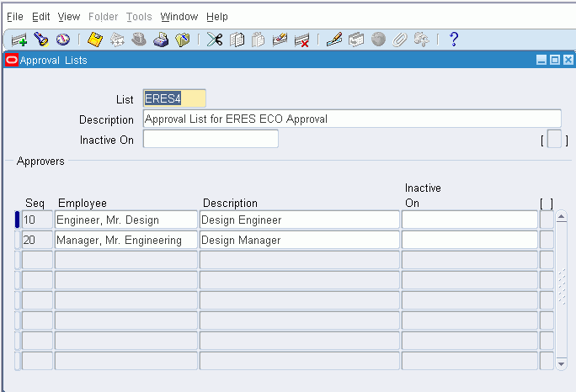Click Inactive On cell for Design Engineer row
The width and height of the screenshot is (576, 392).
click(x=469, y=220)
